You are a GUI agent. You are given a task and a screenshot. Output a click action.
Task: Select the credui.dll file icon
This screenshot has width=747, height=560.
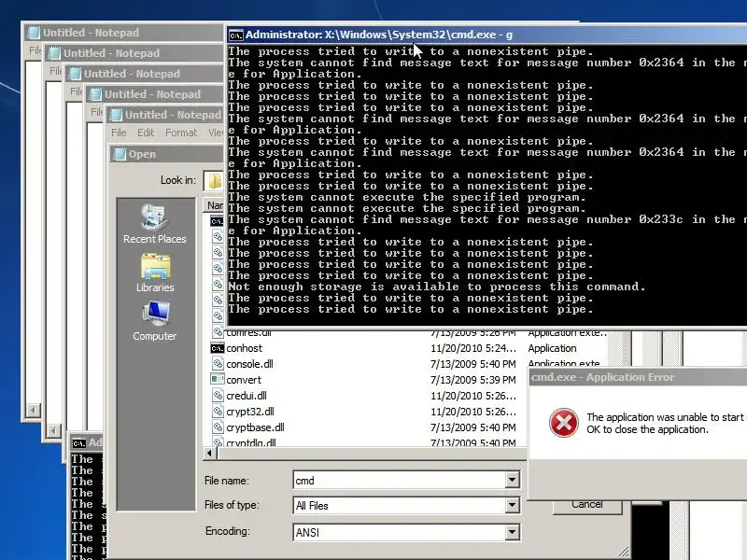coord(218,395)
